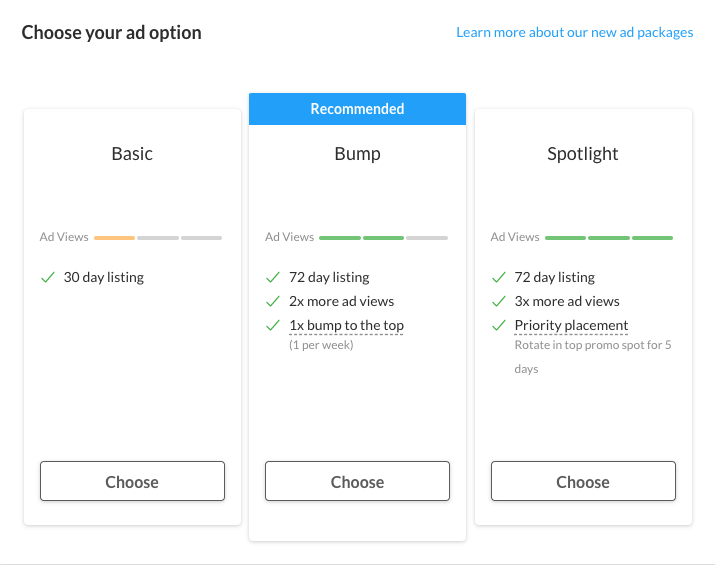This screenshot has height=565, width=715.
Task: Click the 1x bump to the top text
Action: click(x=346, y=325)
